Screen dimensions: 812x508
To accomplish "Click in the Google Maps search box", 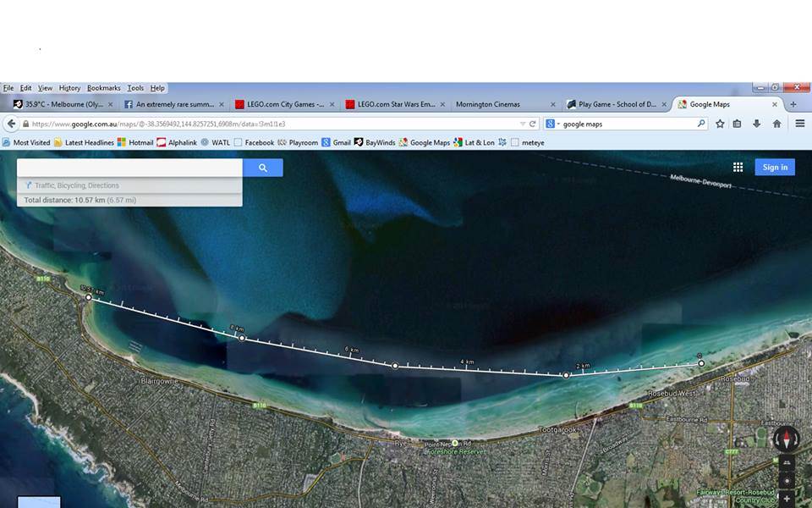I will pos(129,168).
